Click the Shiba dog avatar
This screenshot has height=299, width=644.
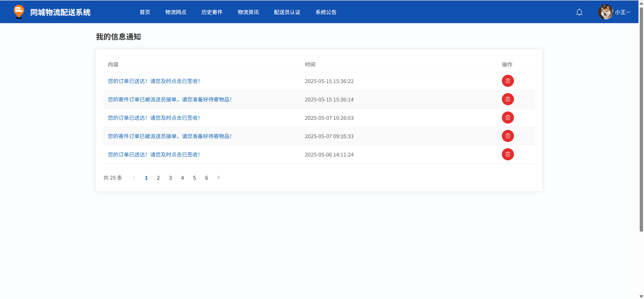pos(605,12)
